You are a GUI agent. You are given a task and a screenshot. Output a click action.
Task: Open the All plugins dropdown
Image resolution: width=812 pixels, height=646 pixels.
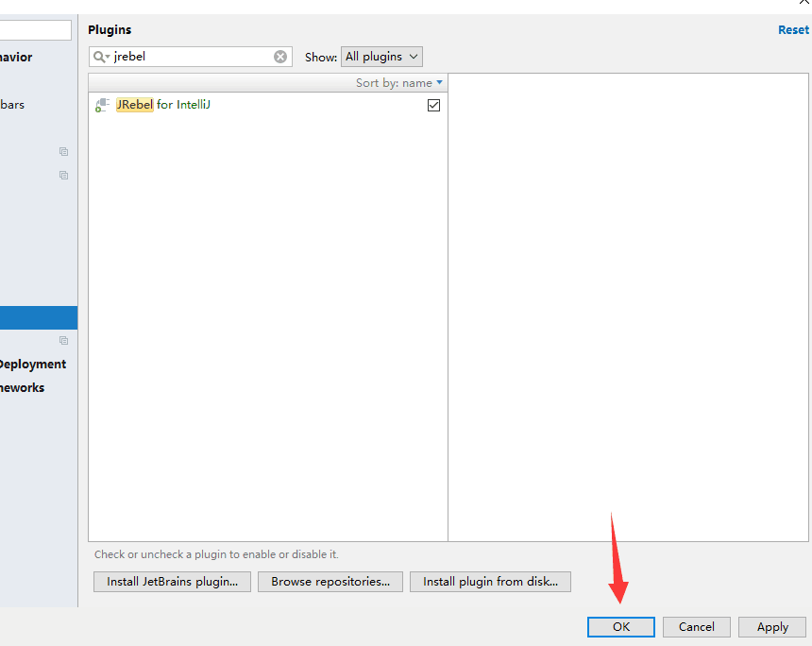(x=381, y=57)
